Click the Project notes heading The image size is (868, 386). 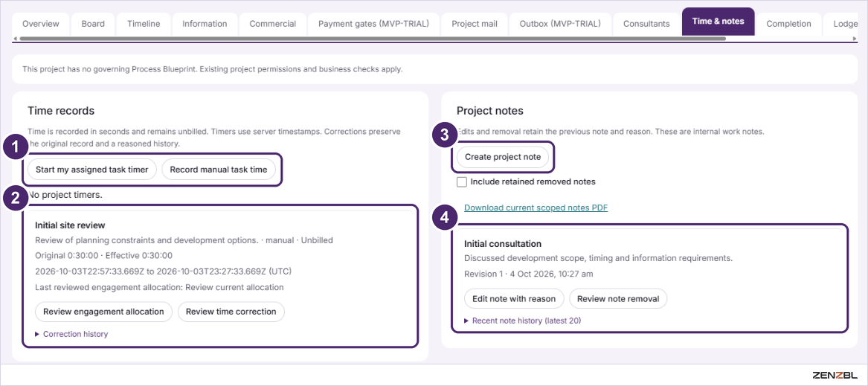490,111
